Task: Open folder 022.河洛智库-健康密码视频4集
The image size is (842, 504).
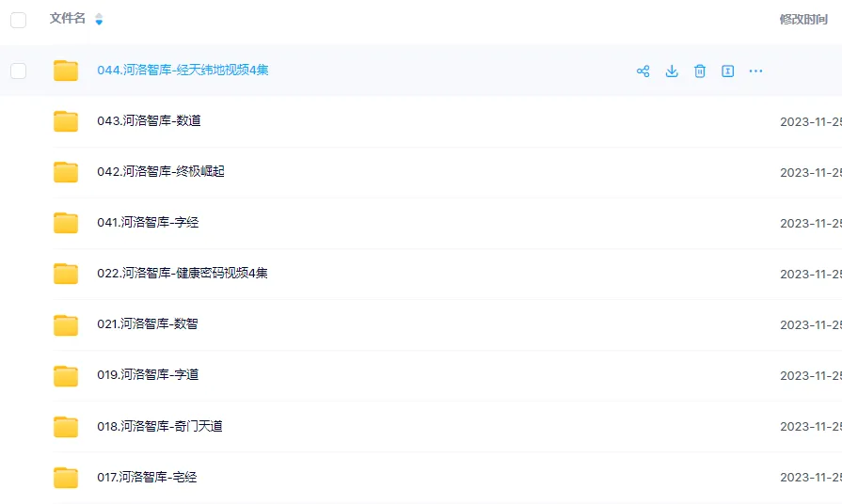Action: (x=182, y=274)
